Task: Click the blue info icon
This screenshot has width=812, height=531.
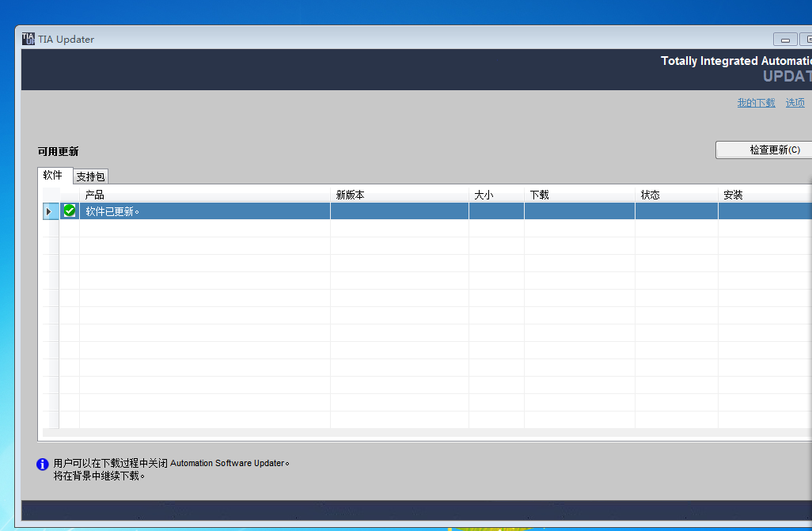Action: (x=43, y=465)
